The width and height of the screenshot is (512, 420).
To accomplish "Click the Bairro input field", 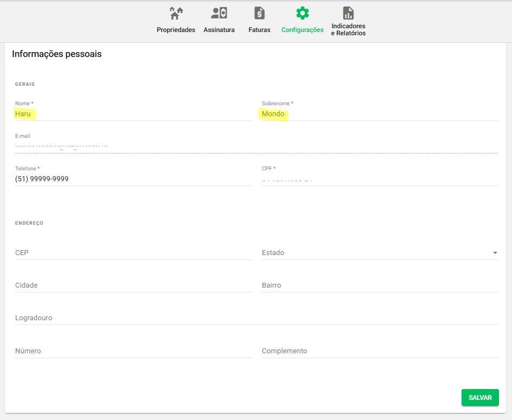I will tap(380, 285).
